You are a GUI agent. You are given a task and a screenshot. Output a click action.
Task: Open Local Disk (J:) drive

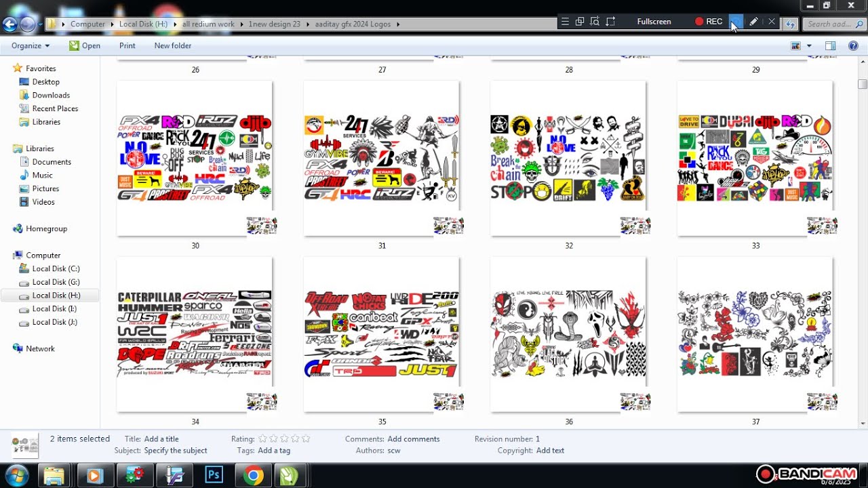(54, 322)
